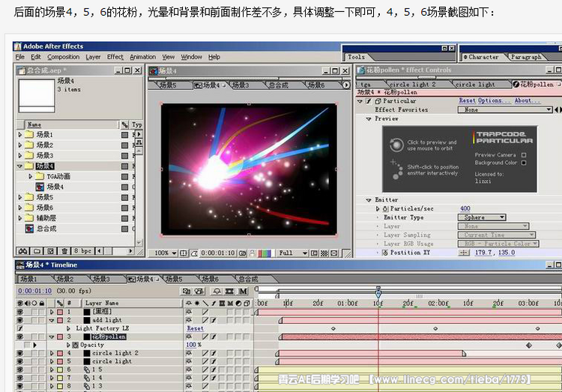The width and height of the screenshot is (562, 392).
Task: Click Particles/sec value 400
Action: [x=465, y=208]
